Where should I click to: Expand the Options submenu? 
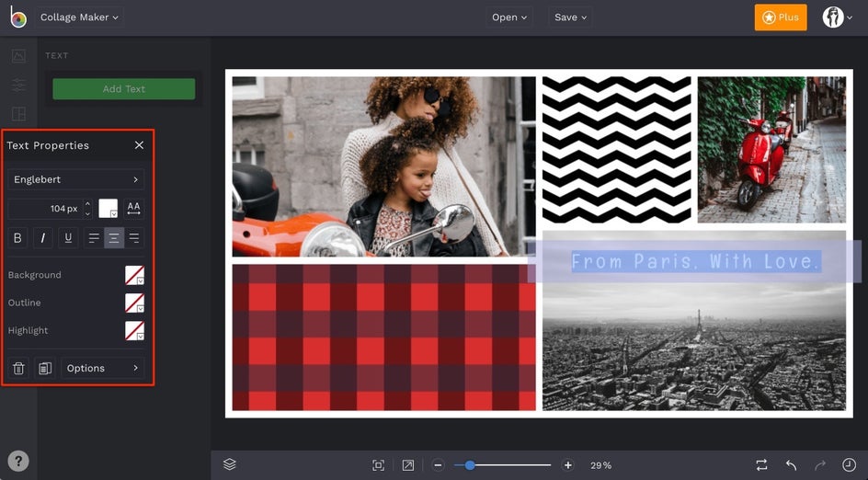102,368
